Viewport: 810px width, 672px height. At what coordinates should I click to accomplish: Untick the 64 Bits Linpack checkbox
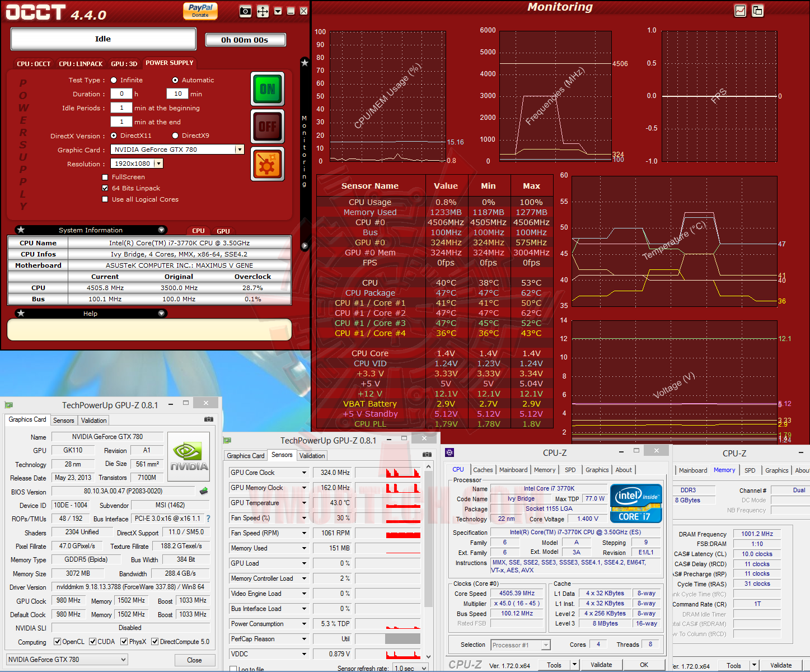(105, 188)
